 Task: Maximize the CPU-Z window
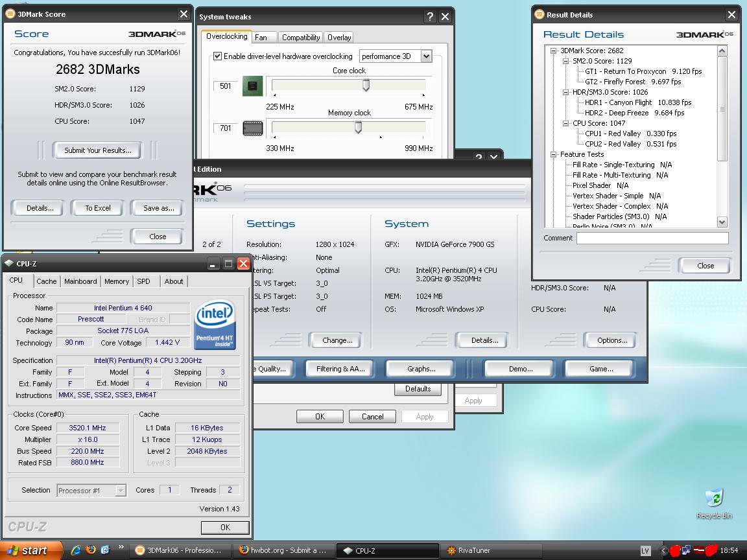(x=228, y=263)
